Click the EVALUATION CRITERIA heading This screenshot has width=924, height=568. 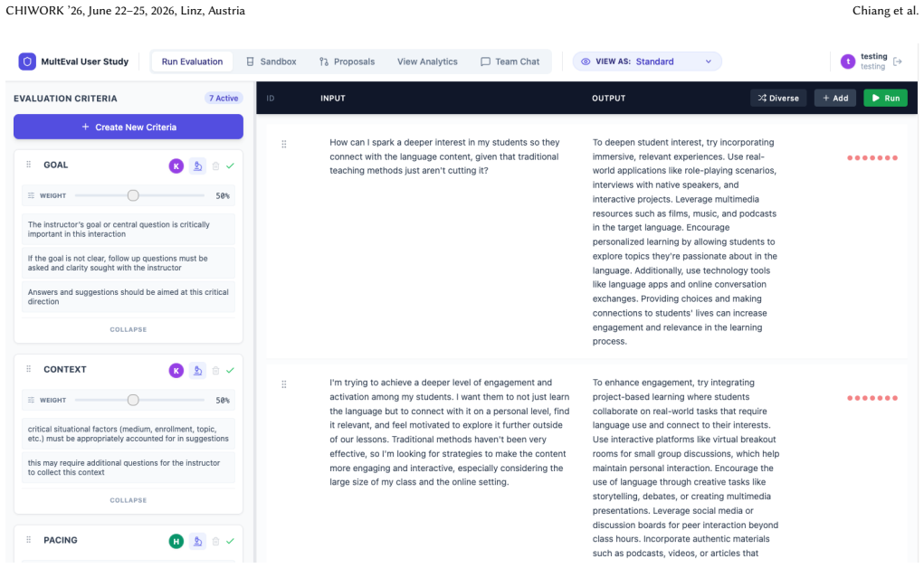point(65,99)
